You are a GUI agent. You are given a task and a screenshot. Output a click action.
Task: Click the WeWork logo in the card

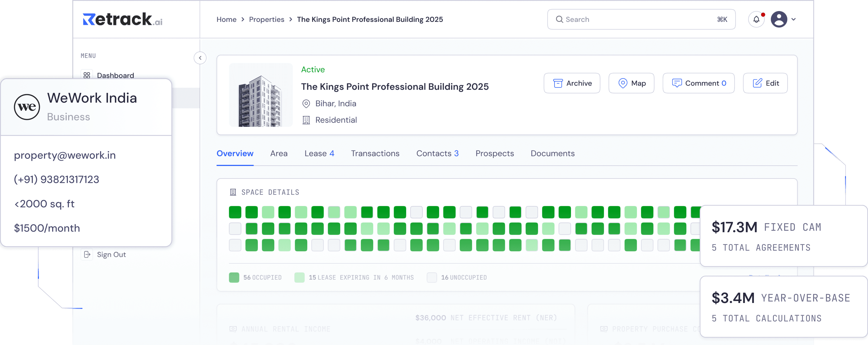coord(27,107)
